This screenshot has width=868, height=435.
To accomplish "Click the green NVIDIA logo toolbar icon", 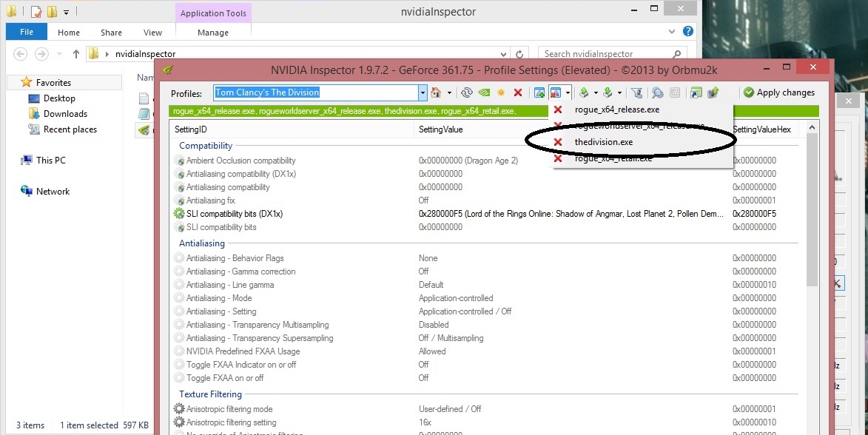I will (x=483, y=92).
